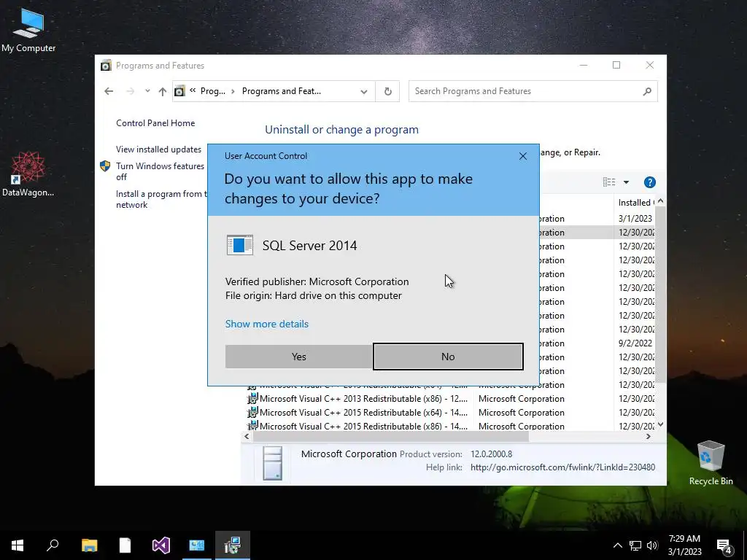Open the go.microsoft.com help link
This screenshot has height=560, width=747.
pos(562,467)
